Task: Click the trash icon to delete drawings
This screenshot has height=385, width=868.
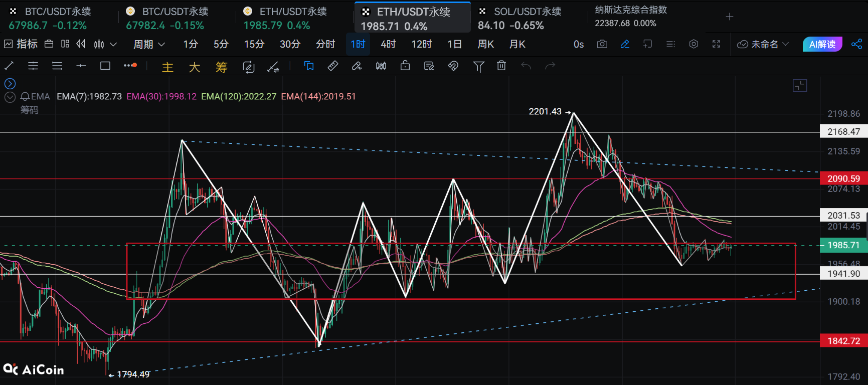Action: (501, 66)
